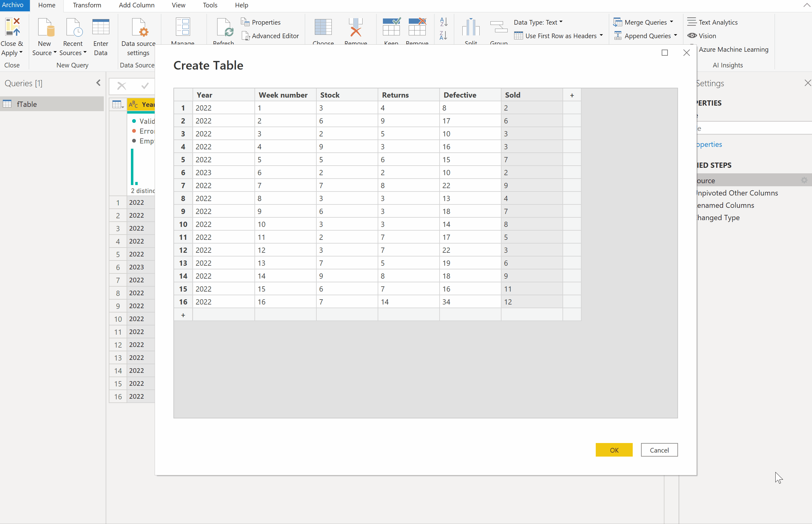
Task: Click the Refresh Preview icon
Action: [225, 27]
